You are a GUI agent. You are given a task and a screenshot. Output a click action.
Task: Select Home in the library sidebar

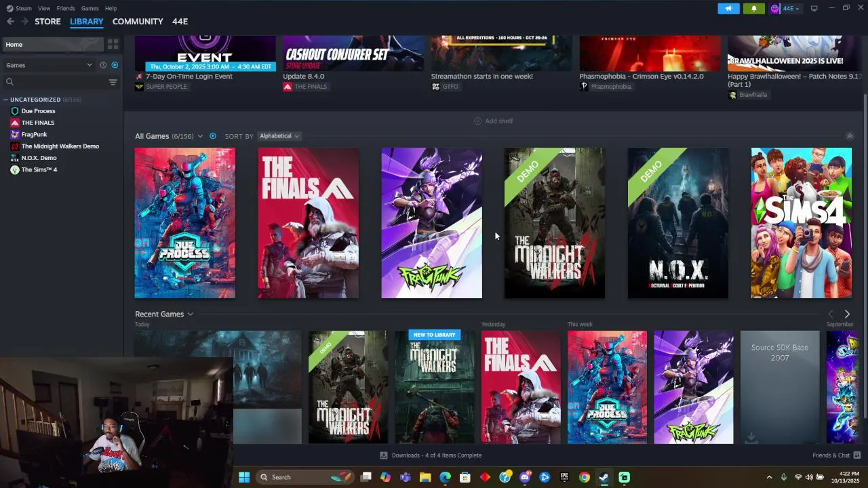tap(53, 45)
